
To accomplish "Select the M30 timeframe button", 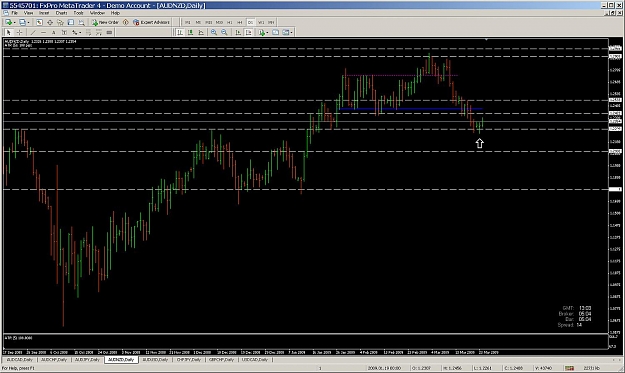I will pos(219,22).
